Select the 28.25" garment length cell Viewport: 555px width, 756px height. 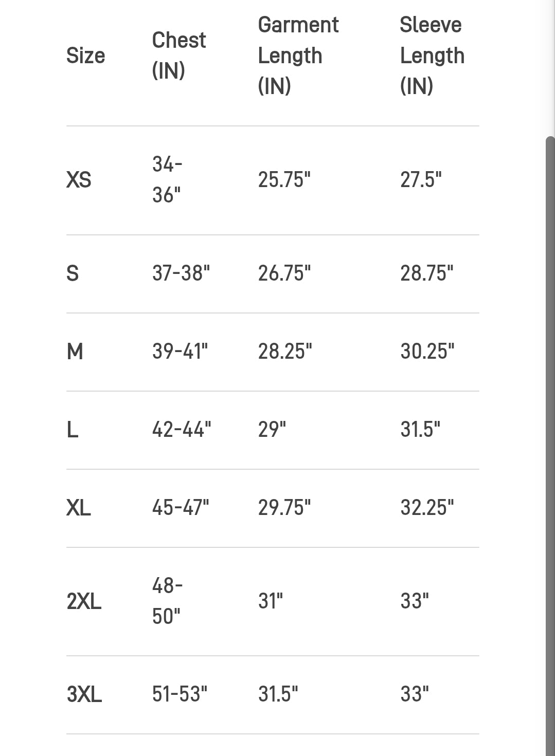(285, 352)
